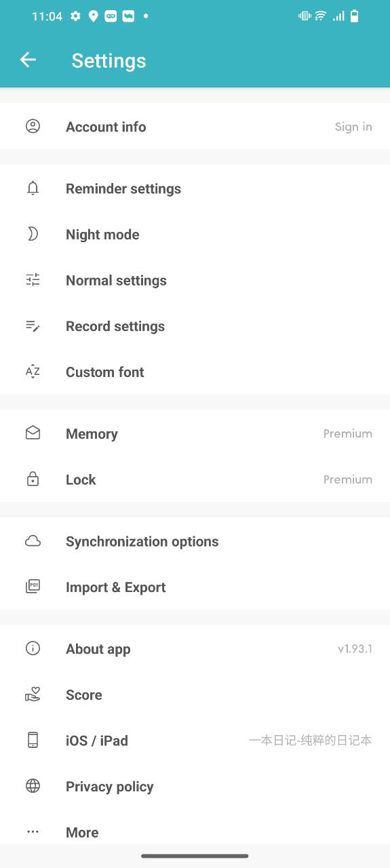Click the heart-in-hand Score icon
Viewport: 390px width, 868px height.
[x=33, y=694]
